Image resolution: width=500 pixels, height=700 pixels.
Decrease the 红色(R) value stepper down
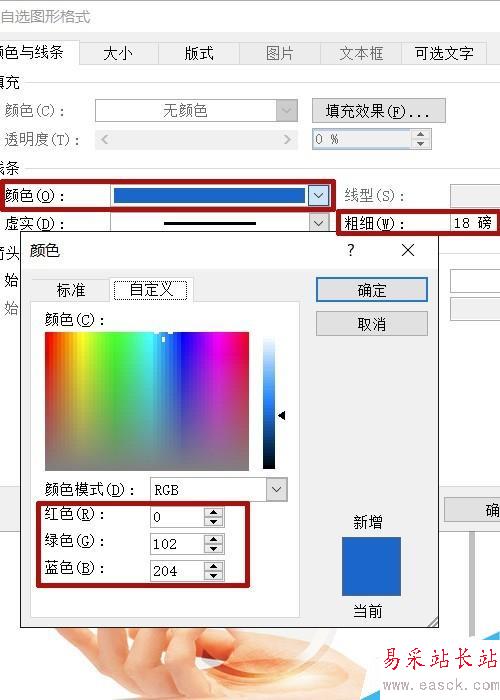[214, 522]
